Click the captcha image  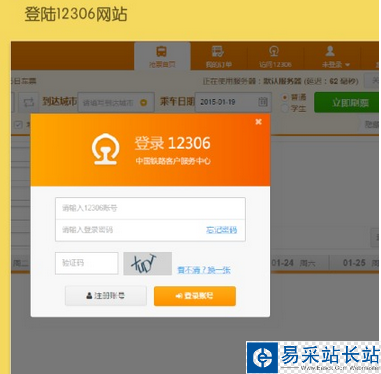click(148, 264)
